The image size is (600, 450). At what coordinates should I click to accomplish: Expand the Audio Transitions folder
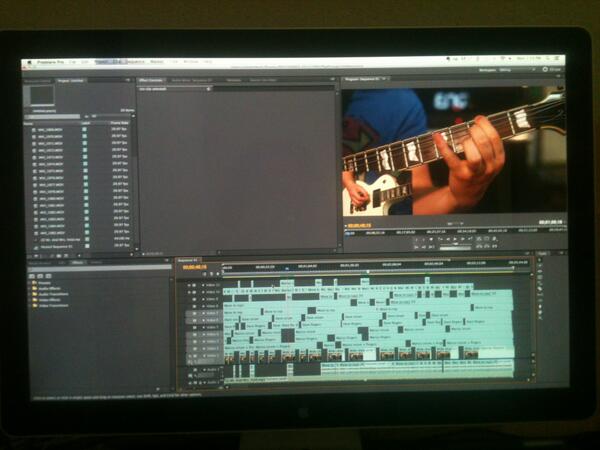click(29, 294)
